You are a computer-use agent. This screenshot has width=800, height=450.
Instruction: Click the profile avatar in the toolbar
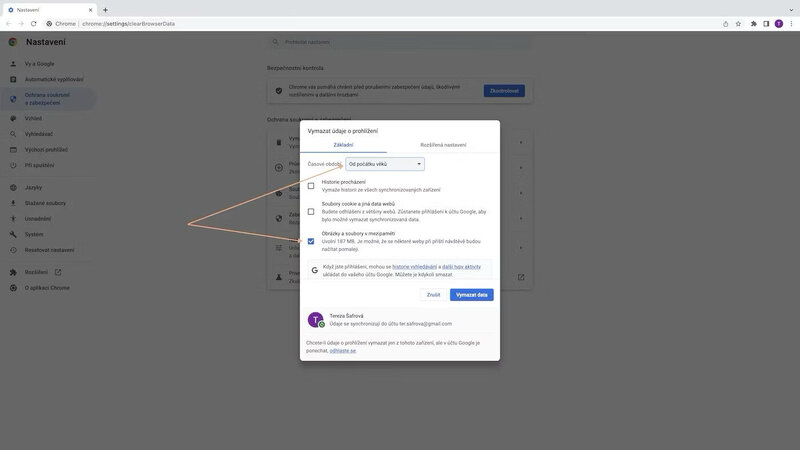778,23
